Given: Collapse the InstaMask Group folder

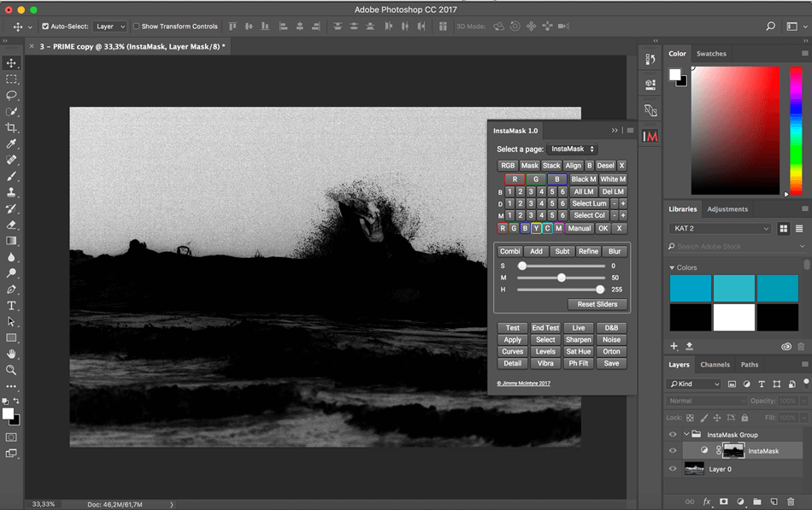Looking at the screenshot, I should [686, 435].
